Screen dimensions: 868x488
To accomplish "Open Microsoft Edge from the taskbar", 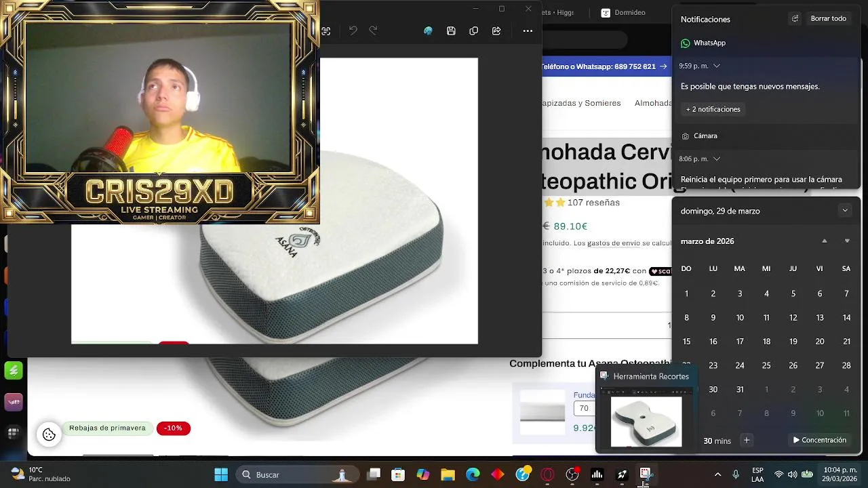I will (473, 474).
